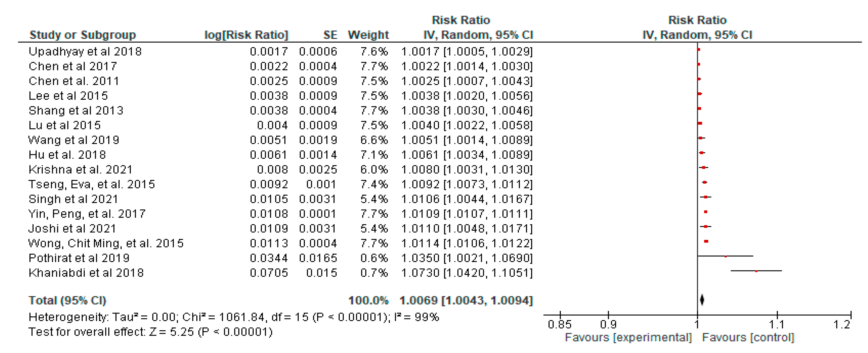The image size is (868, 353).
Task: Select Wong, Chit Ming, et al. 2015
Action: pyautogui.click(x=106, y=243)
